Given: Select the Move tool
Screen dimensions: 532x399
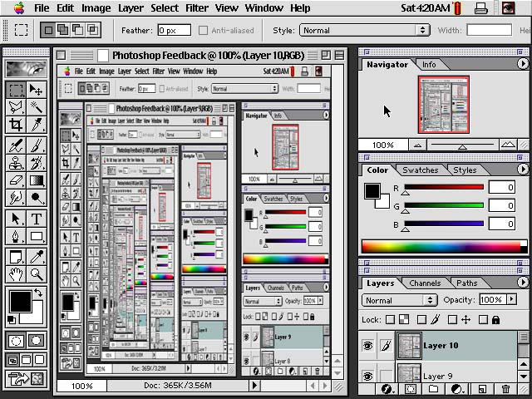Looking at the screenshot, I should click(x=37, y=90).
